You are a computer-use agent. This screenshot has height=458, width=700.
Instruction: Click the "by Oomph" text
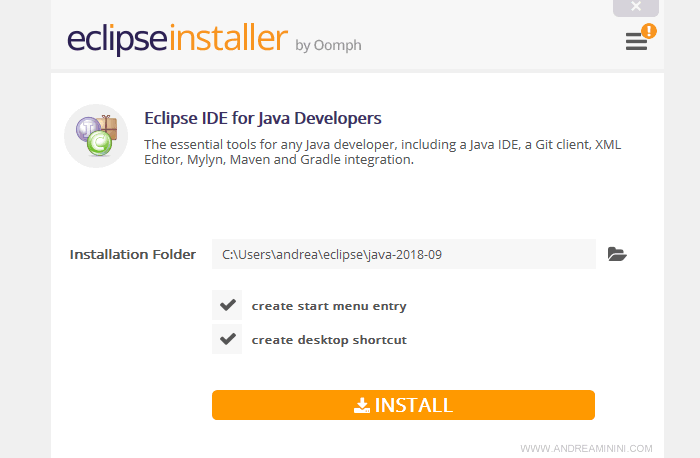328,45
